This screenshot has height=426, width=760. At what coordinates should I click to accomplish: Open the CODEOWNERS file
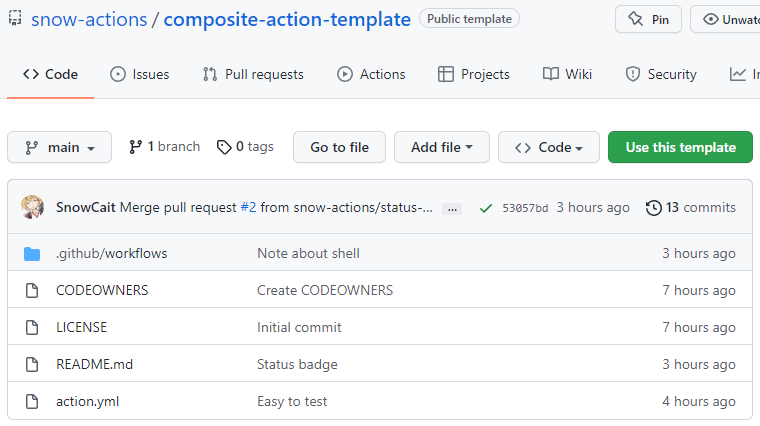[x=102, y=290]
